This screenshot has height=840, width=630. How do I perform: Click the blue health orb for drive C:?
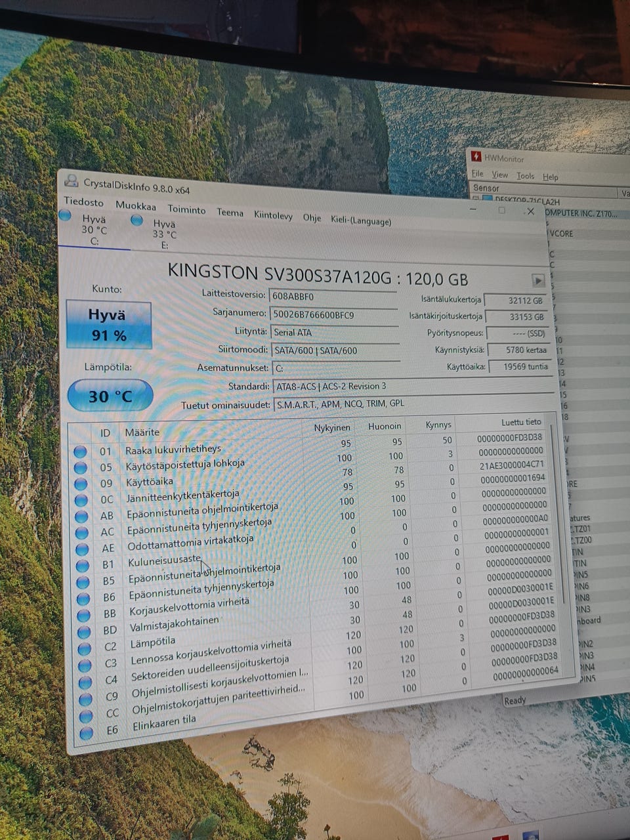(65, 215)
